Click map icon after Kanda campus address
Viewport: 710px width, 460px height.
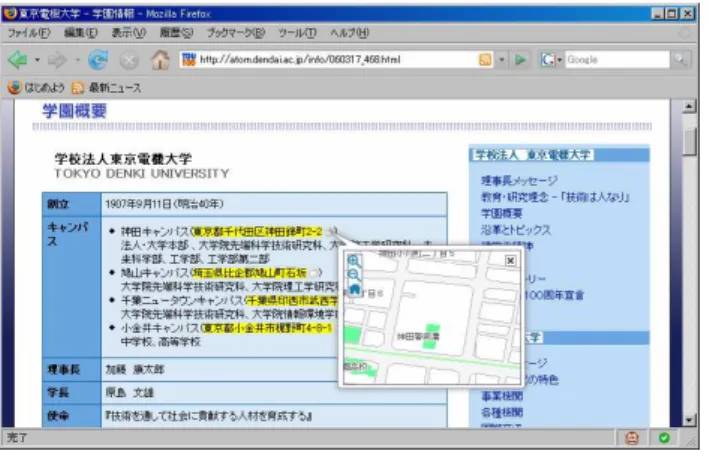point(331,231)
